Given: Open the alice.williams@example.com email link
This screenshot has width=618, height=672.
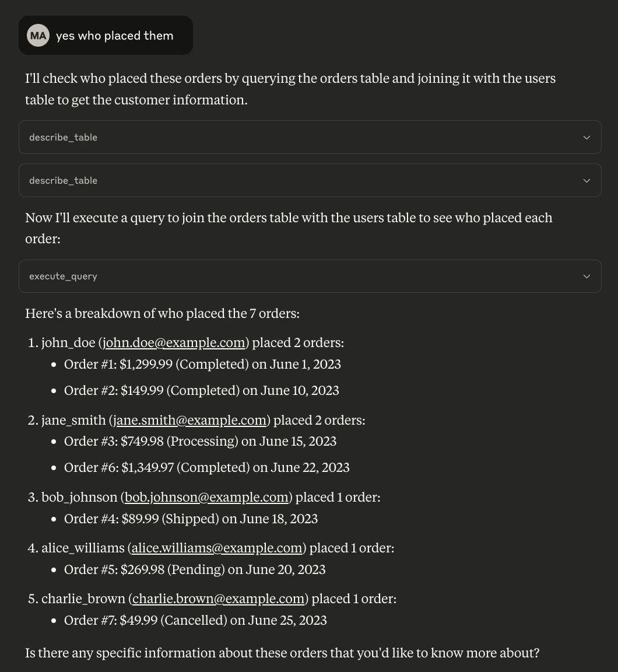Looking at the screenshot, I should click(217, 548).
